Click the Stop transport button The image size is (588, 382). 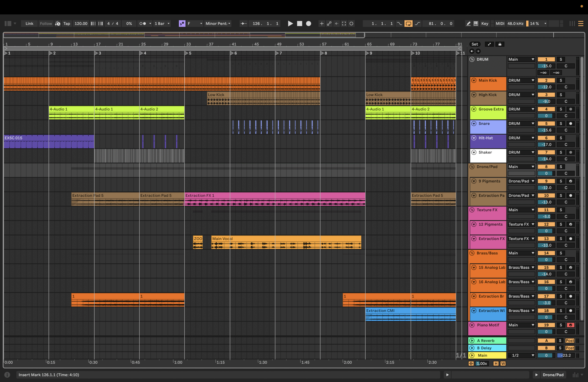point(300,23)
